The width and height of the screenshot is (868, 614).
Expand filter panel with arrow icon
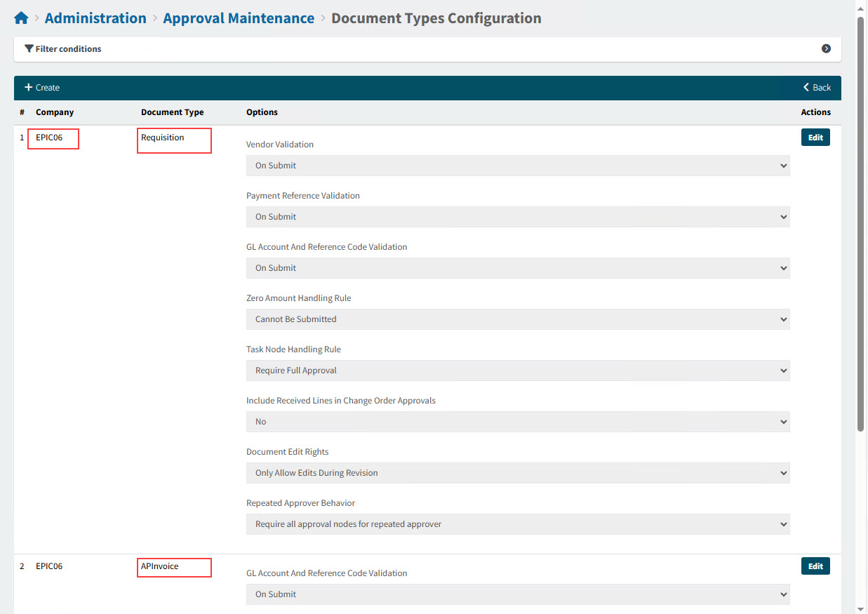click(826, 49)
